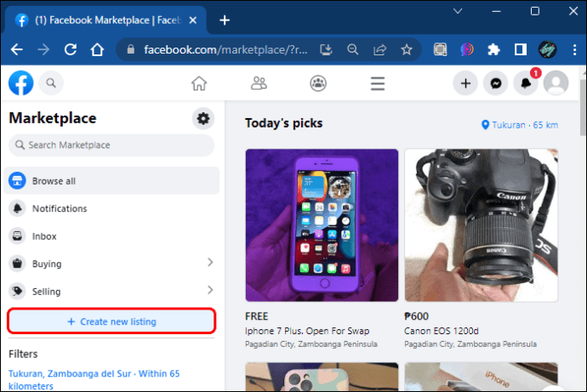Open Marketplace Notifications item
The height and width of the screenshot is (392, 587).
pyautogui.click(x=111, y=208)
